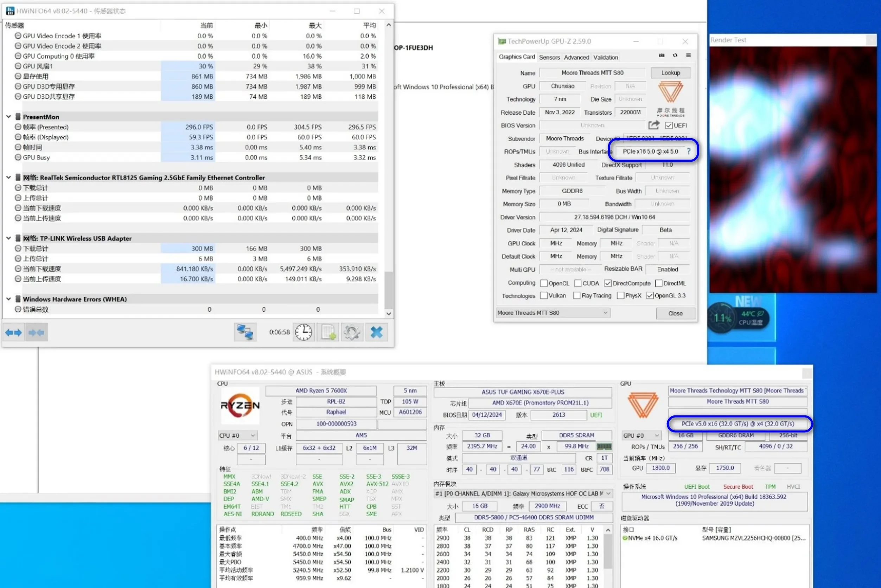Collapse the PresentMon sensor group

[8, 117]
